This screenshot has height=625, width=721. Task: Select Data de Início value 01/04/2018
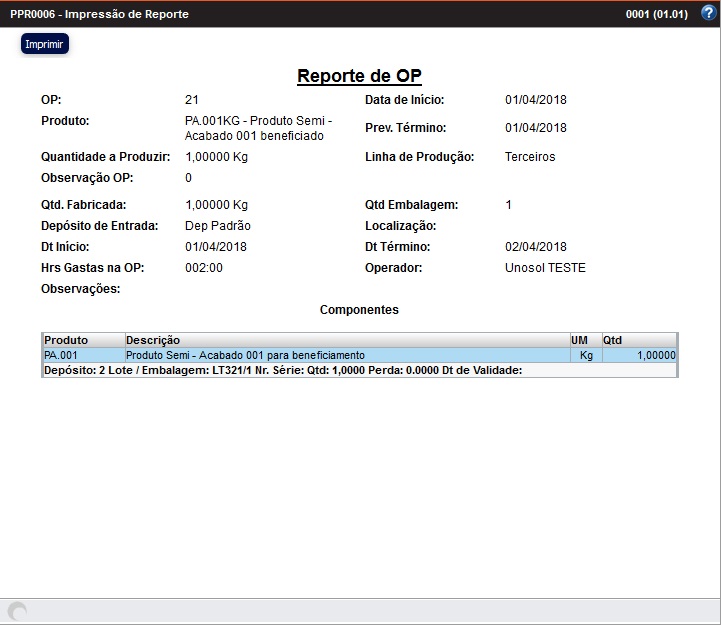point(536,100)
